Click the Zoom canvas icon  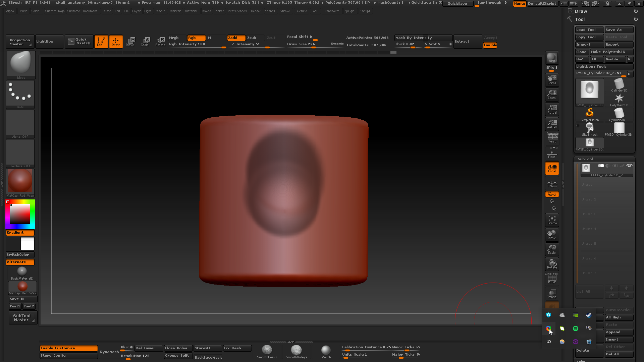click(552, 95)
